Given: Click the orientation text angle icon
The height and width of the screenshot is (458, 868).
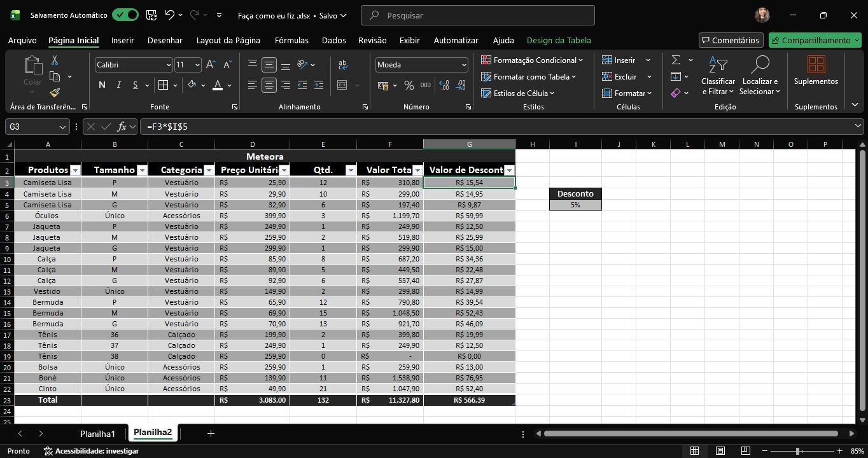Looking at the screenshot, I should point(303,65).
